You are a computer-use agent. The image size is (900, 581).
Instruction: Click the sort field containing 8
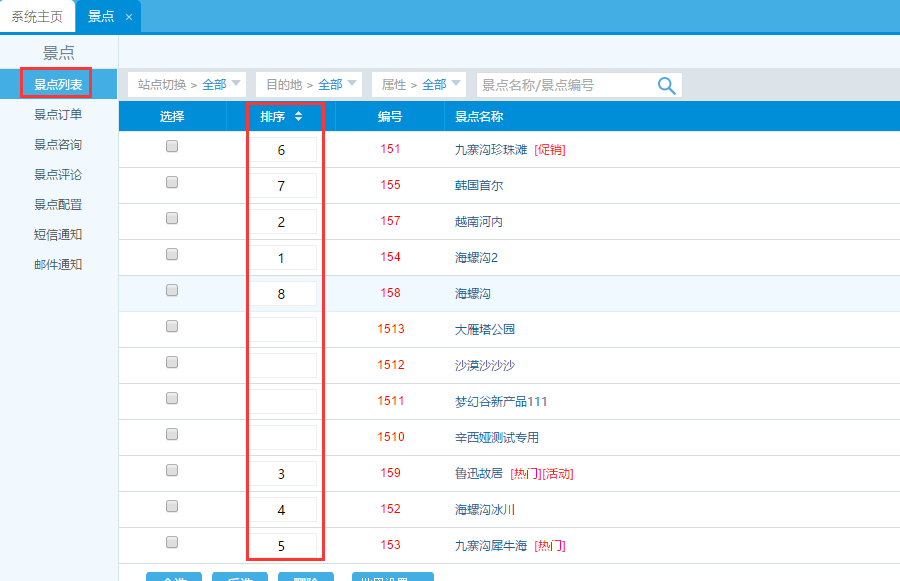click(282, 294)
